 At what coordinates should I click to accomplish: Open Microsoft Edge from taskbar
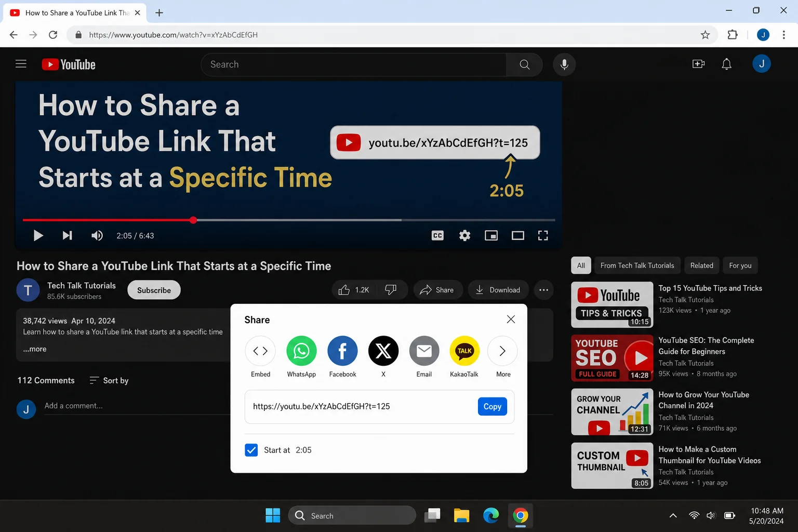click(491, 515)
